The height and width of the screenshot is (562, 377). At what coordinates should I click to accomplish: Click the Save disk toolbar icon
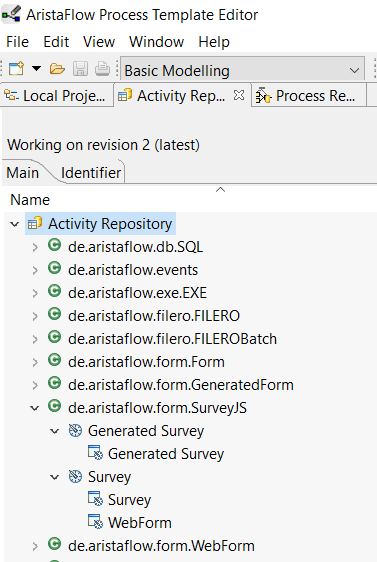[80, 68]
